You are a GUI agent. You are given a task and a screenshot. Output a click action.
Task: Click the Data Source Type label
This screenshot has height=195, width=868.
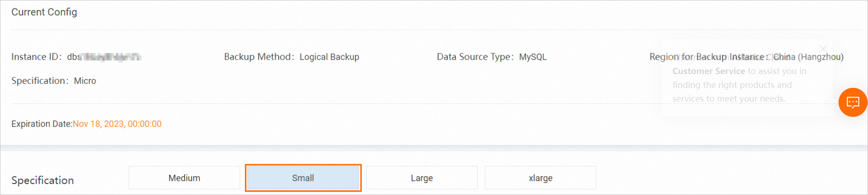[474, 57]
